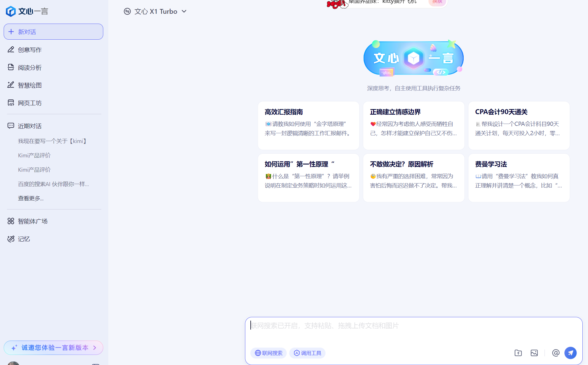
Task: Start a 新对话 new conversation
Action: coord(53,31)
